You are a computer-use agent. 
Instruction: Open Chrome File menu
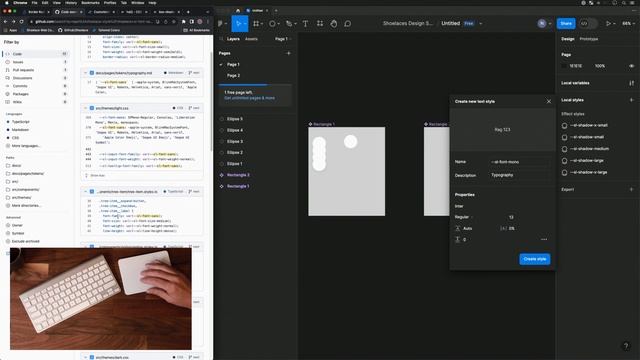[35, 3]
